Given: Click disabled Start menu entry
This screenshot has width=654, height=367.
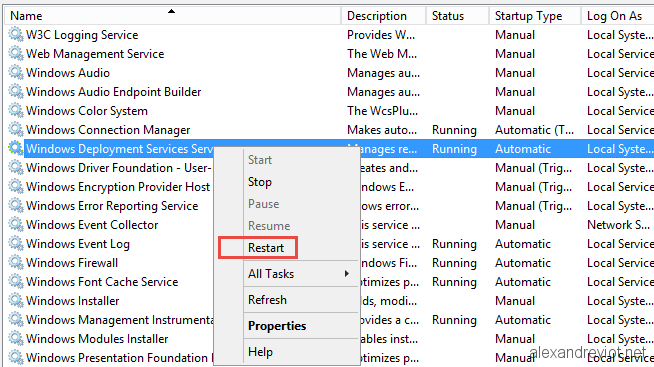Looking at the screenshot, I should (x=260, y=160).
